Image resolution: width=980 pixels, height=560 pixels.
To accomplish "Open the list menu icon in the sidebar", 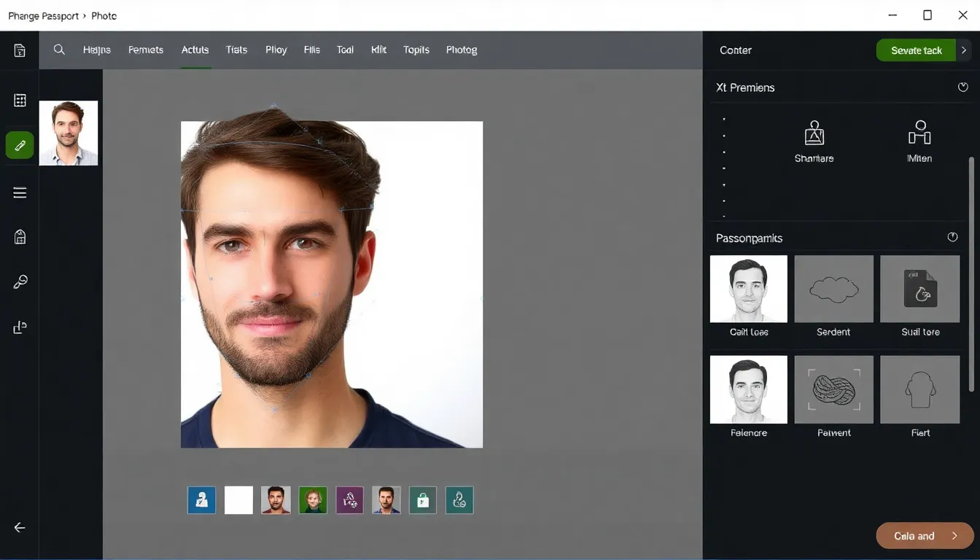I will point(19,192).
